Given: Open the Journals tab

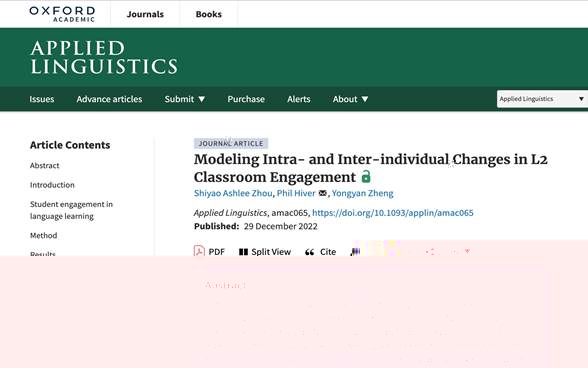Looking at the screenshot, I should coord(145,14).
